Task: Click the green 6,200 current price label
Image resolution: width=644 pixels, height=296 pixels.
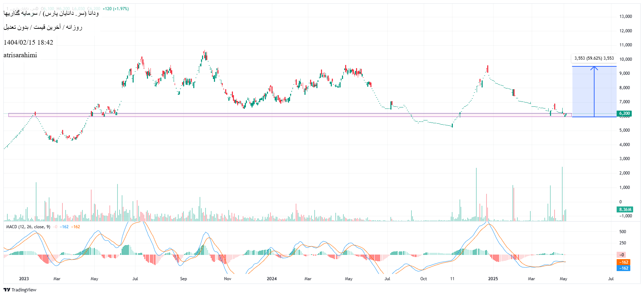Action: [x=624, y=113]
